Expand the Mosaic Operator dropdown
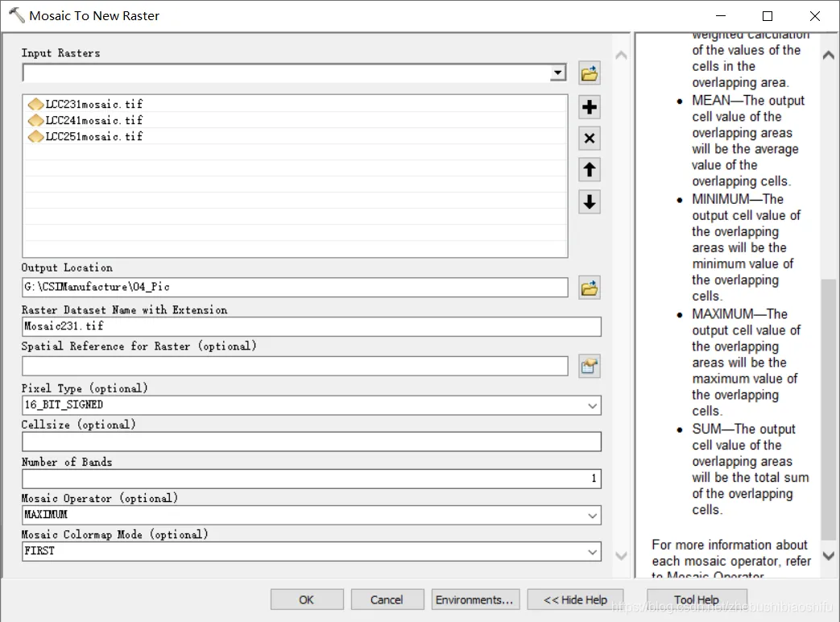The width and height of the screenshot is (840, 622). [x=593, y=515]
